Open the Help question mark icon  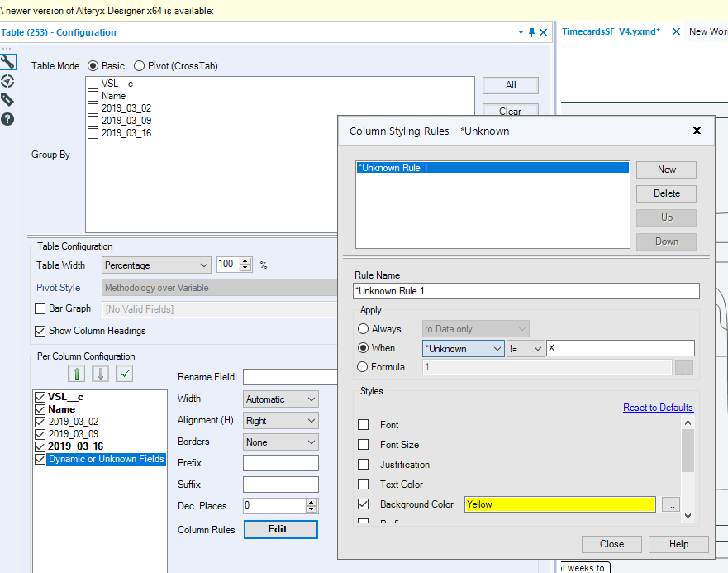click(x=10, y=117)
